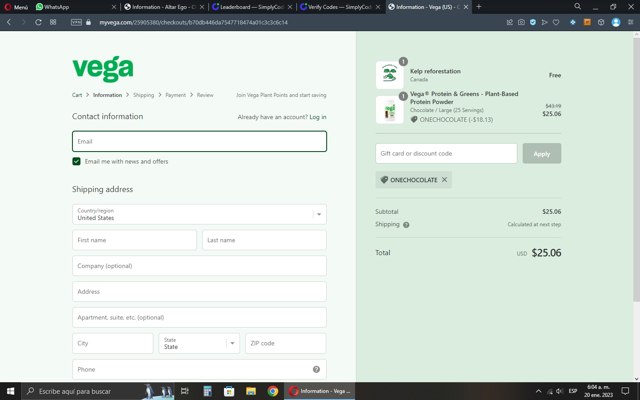Open the blue profile avatar icon
The width and height of the screenshot is (640, 400).
(x=616, y=22)
